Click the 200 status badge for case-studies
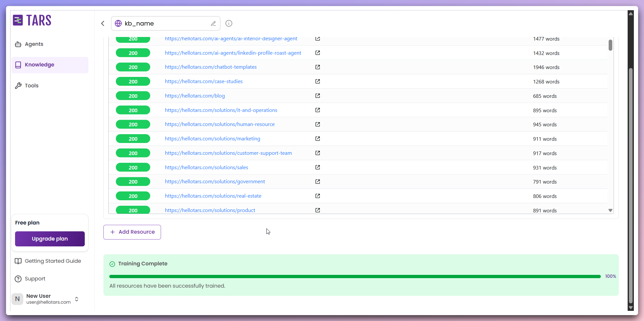The width and height of the screenshot is (644, 321). coord(133,81)
